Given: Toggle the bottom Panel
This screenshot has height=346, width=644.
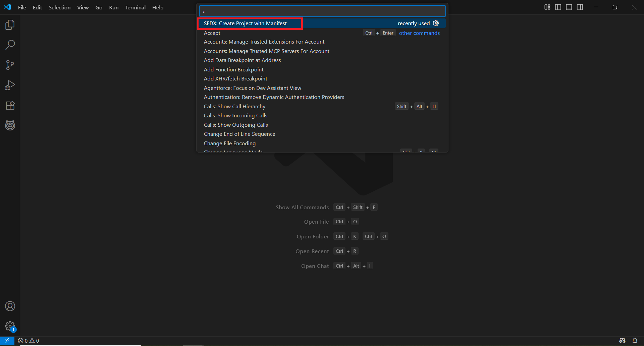Looking at the screenshot, I should point(569,7).
